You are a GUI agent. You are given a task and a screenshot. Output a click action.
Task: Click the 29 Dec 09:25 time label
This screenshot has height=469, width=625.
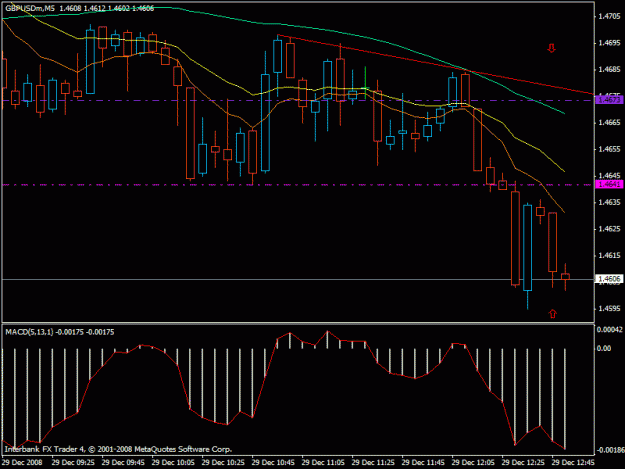click(x=73, y=462)
